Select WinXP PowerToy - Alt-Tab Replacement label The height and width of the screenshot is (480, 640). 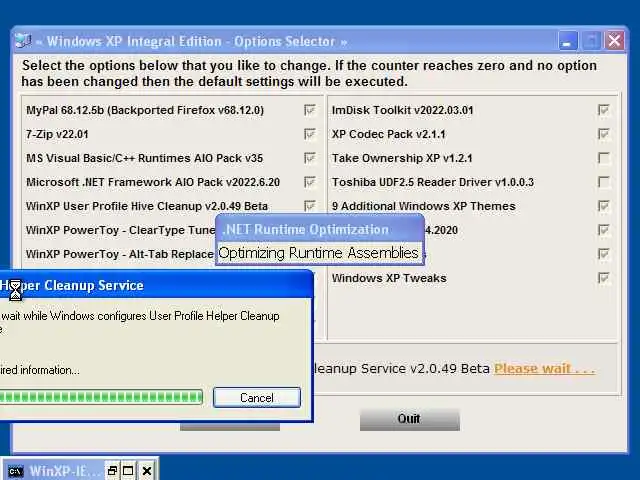click(120, 254)
